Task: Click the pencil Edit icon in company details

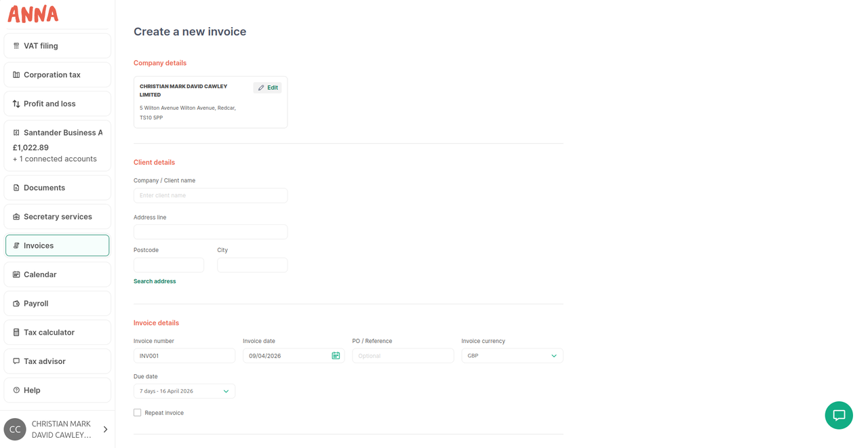Action: point(261,87)
